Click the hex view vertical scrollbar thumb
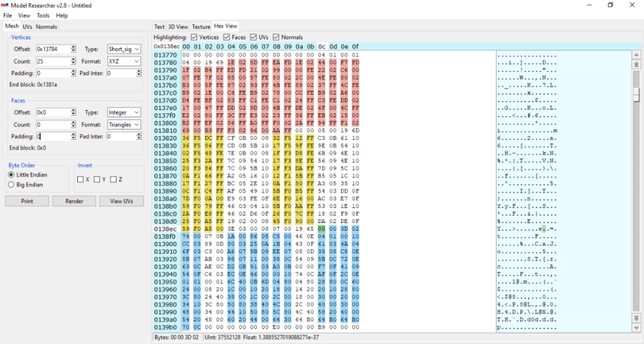 (636, 94)
